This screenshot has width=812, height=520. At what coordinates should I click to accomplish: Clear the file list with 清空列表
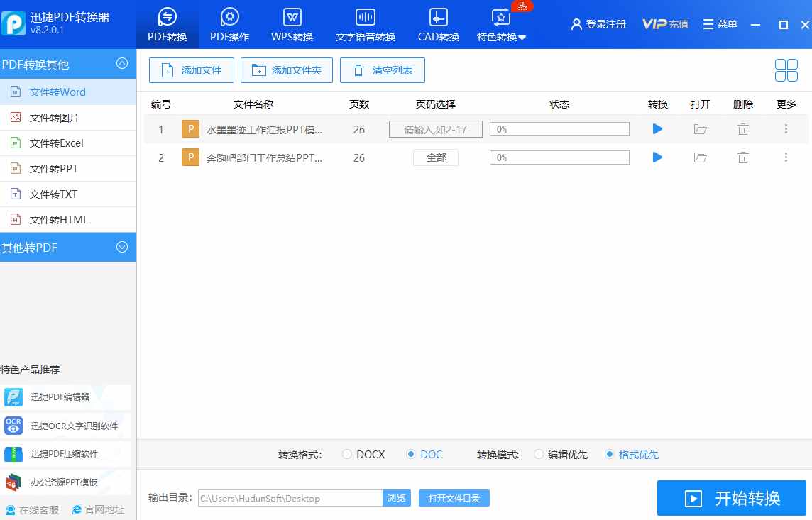(383, 70)
